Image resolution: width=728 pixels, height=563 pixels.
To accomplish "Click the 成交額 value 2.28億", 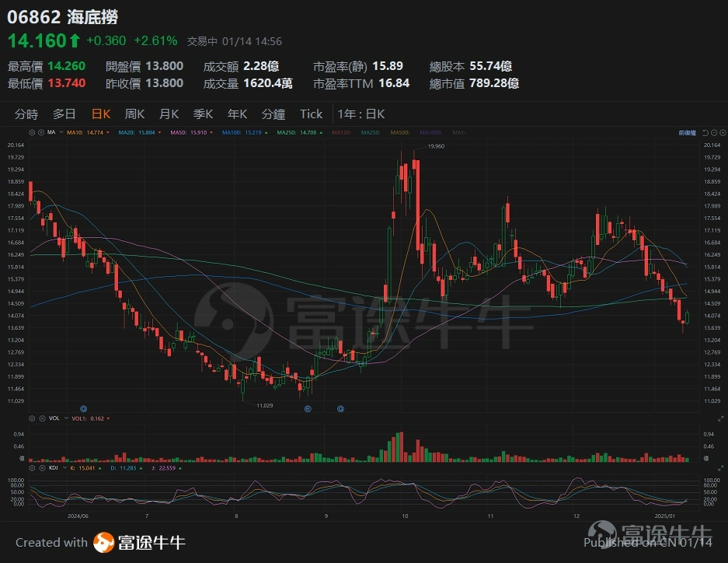I will click(261, 66).
